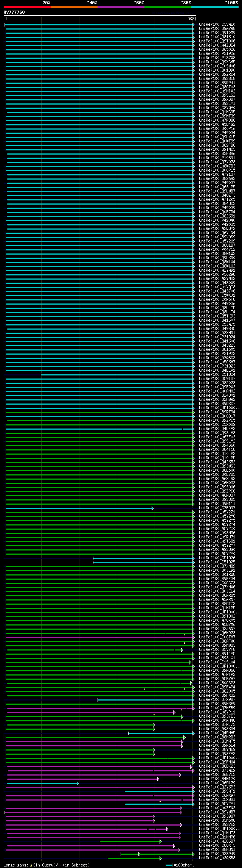This screenshot has width=242, height=868.
Task: Click hit label UniRef100_P13708
Action: [217, 58]
